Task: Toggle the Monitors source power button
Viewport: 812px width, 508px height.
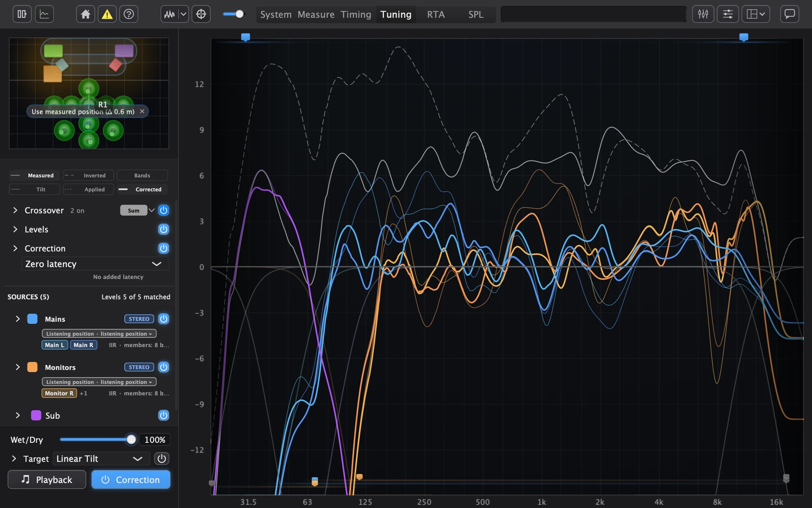Action: pos(163,367)
